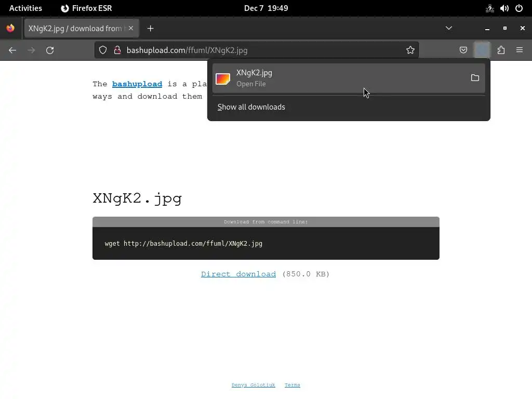Click the XNgK2.jpg download thumbnail icon

[x=223, y=79]
